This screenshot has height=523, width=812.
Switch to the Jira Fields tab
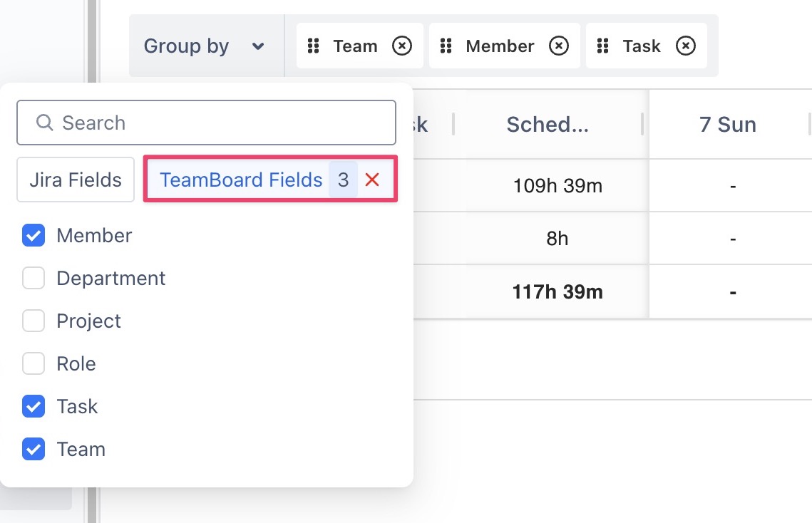76,180
